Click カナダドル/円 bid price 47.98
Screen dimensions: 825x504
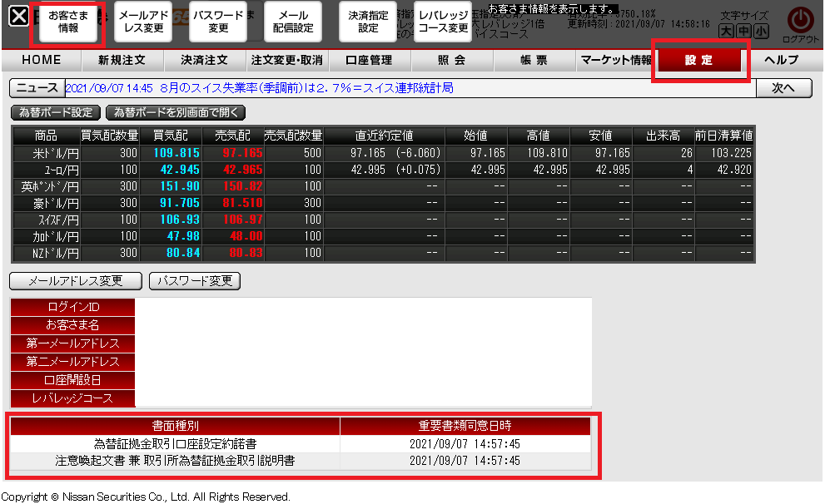[183, 236]
